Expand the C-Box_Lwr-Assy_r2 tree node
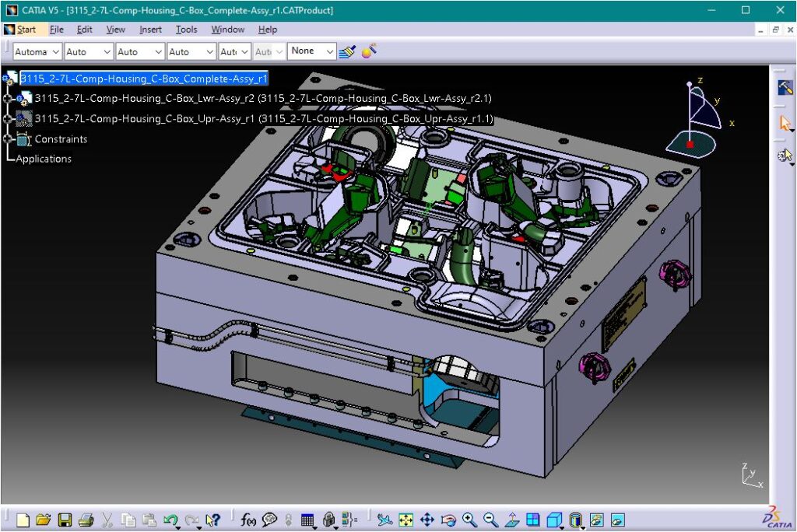Image resolution: width=797 pixels, height=532 pixels. pos(7,99)
